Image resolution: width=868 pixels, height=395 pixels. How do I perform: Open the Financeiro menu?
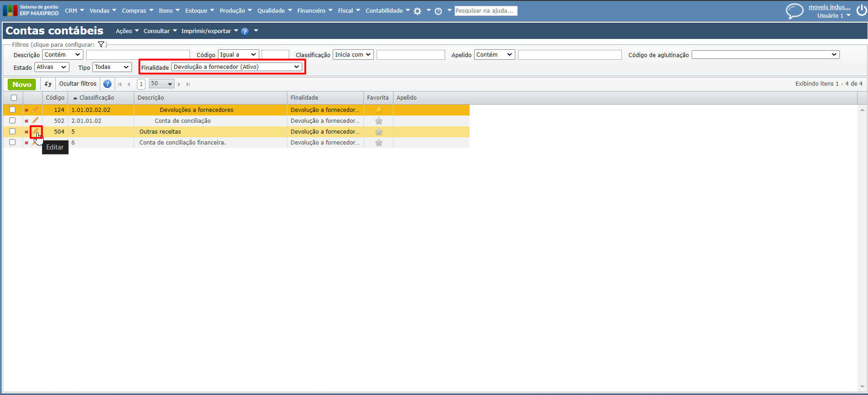point(315,11)
